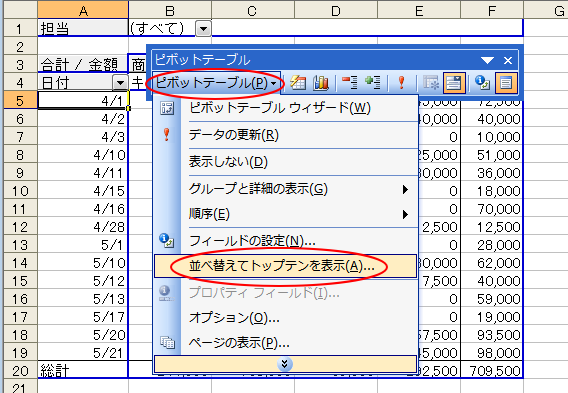Select row 5 header
Viewport: 568px width, 393px height.
tap(20, 101)
